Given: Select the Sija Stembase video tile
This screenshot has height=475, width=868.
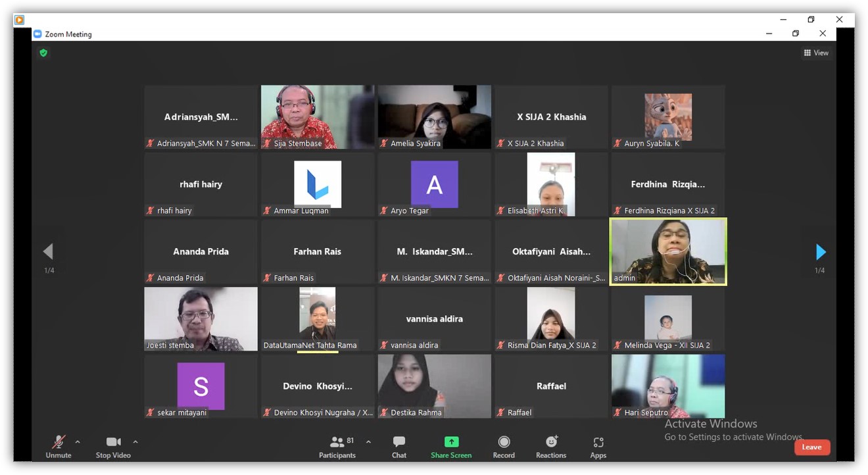Looking at the screenshot, I should [318, 117].
